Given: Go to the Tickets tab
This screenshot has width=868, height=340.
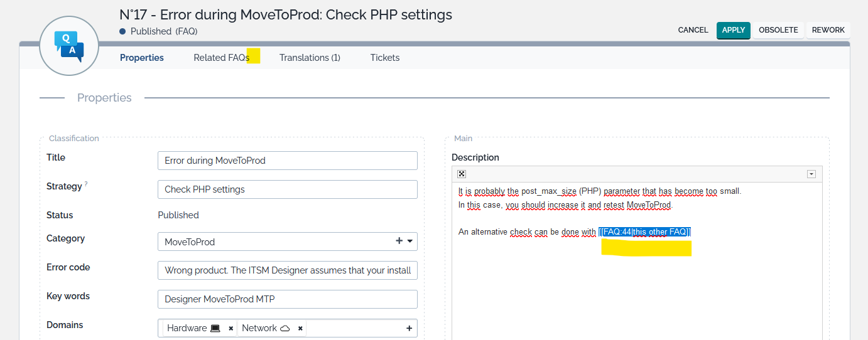Looking at the screenshot, I should [385, 58].
